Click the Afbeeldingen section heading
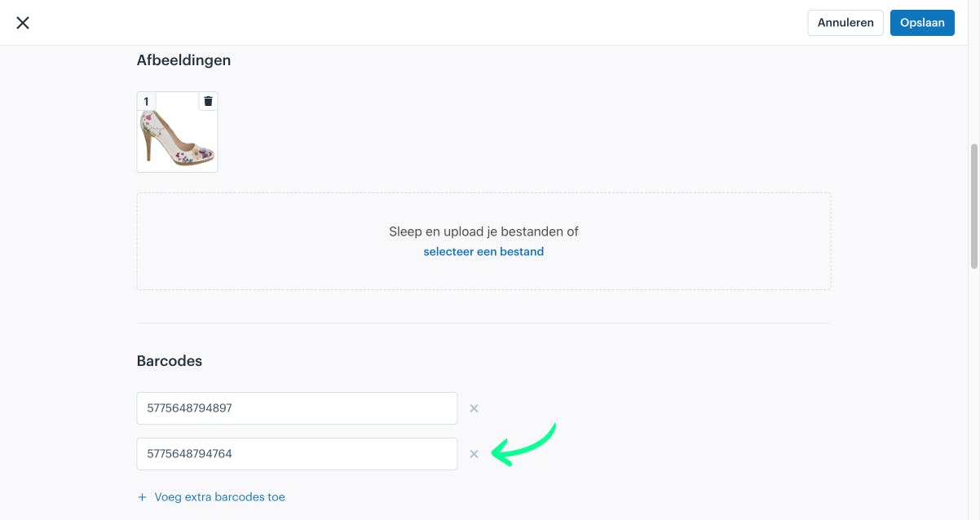This screenshot has width=980, height=520. pos(183,60)
